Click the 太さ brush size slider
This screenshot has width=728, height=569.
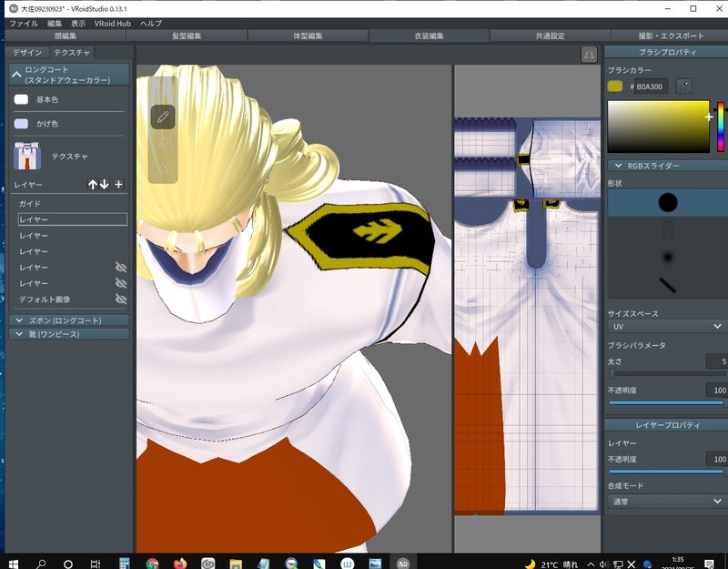pos(667,373)
